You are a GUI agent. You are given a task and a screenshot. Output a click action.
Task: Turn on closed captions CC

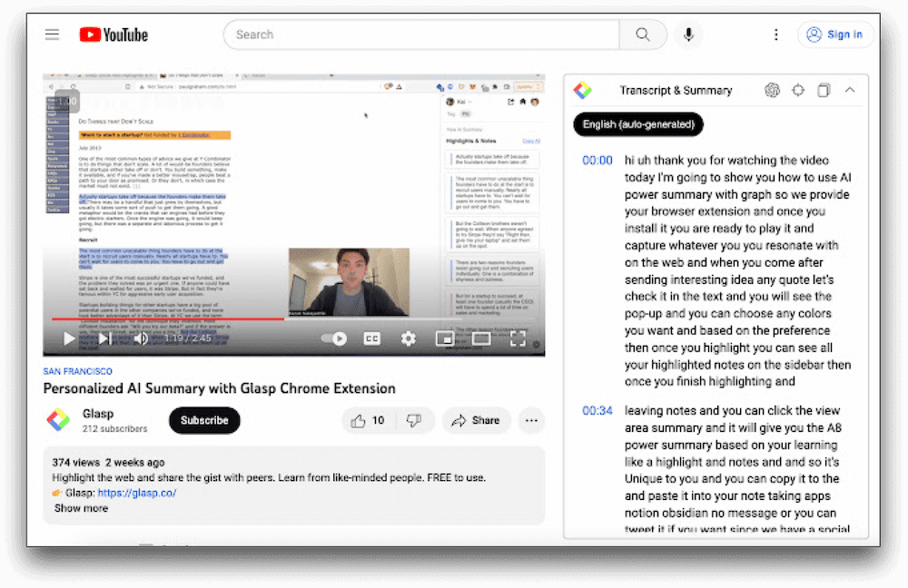(371, 338)
